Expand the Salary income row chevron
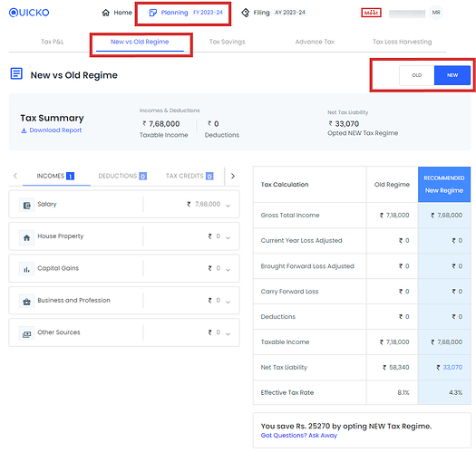The image size is (476, 452). click(228, 206)
